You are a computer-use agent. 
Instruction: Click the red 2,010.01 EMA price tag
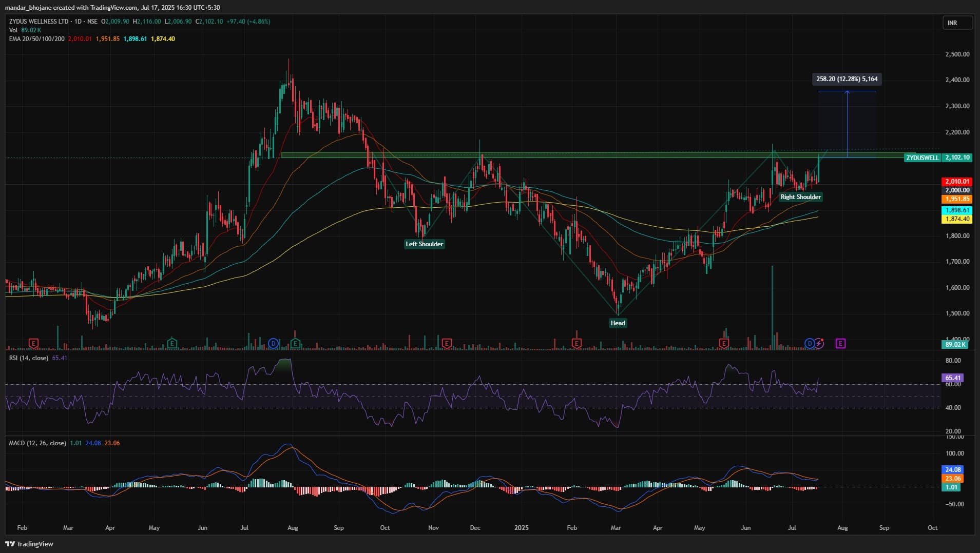click(x=957, y=182)
